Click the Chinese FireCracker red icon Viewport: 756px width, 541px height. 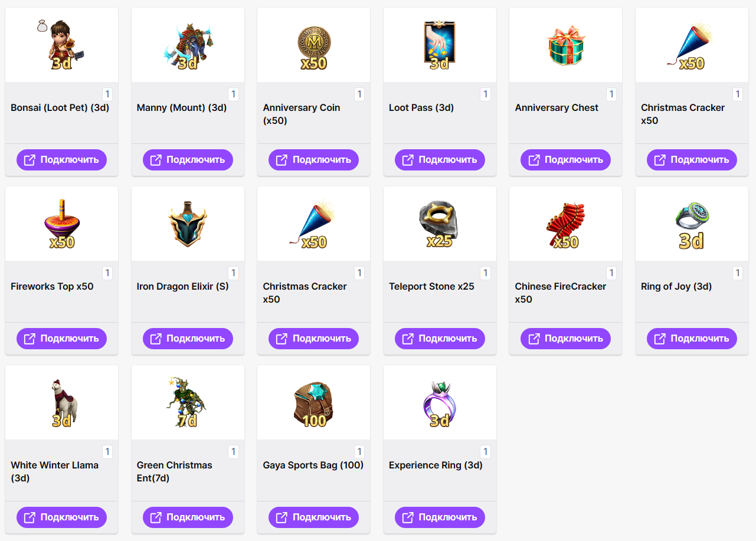565,224
